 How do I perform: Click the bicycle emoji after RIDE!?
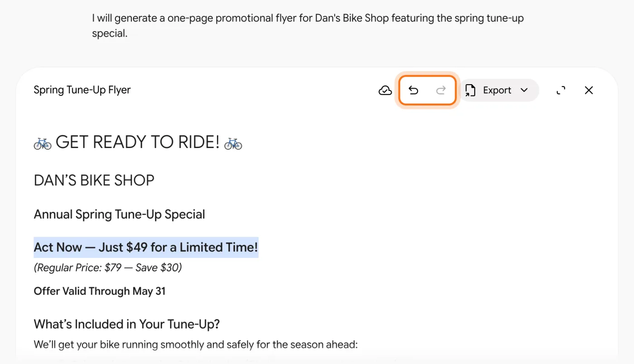click(233, 144)
